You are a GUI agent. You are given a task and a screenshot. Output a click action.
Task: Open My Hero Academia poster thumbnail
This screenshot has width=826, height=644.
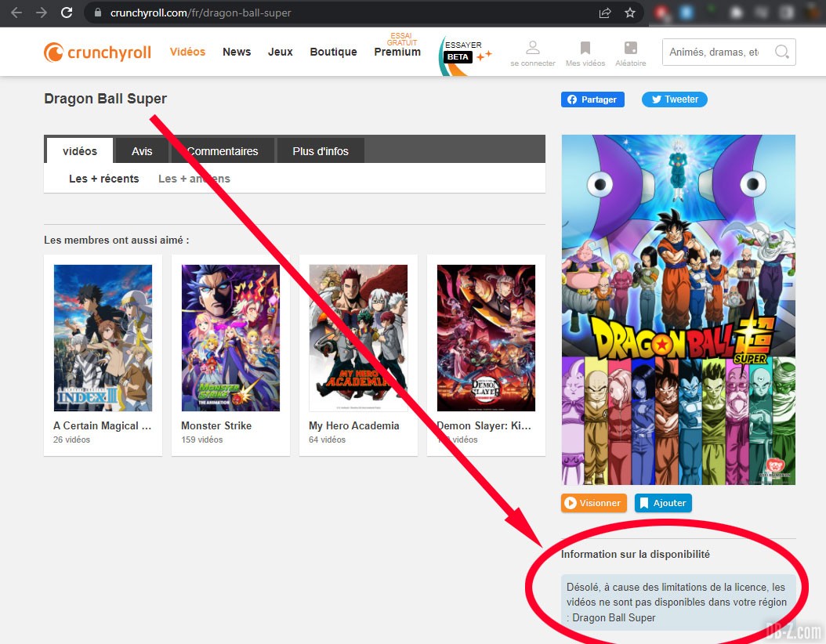358,338
